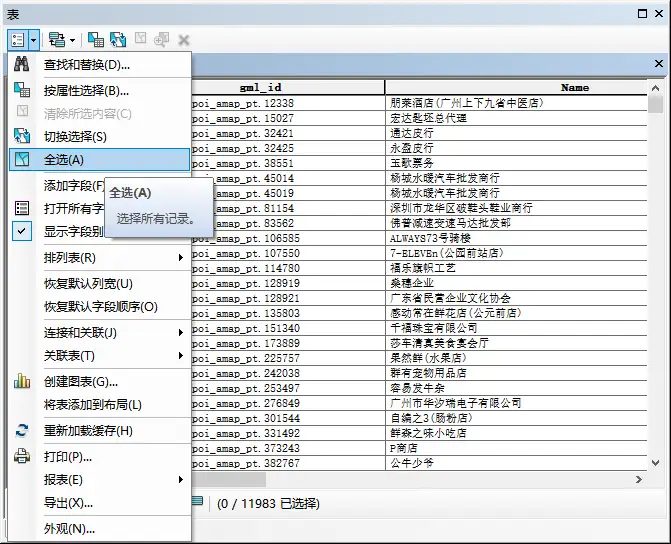The height and width of the screenshot is (544, 671).
Task: Click the gml_id column header
Action: (288, 87)
